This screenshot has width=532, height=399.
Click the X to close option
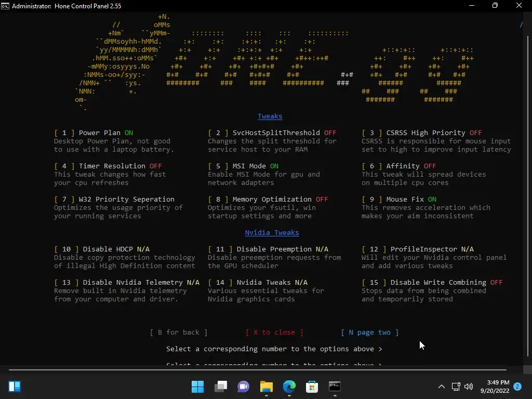click(x=274, y=332)
